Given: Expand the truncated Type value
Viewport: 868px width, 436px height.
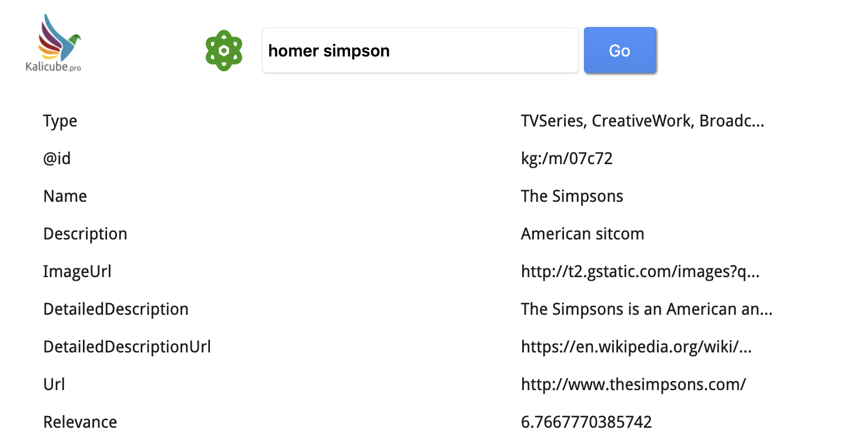Looking at the screenshot, I should pos(642,121).
